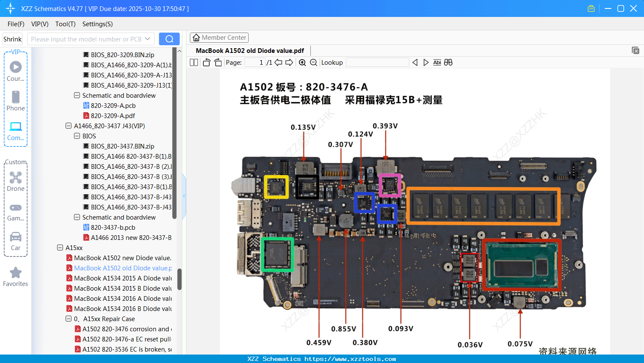Select BIOS_A1466_820-3209-A(1) file
Image resolution: width=644 pixels, height=363 pixels.
127,65
